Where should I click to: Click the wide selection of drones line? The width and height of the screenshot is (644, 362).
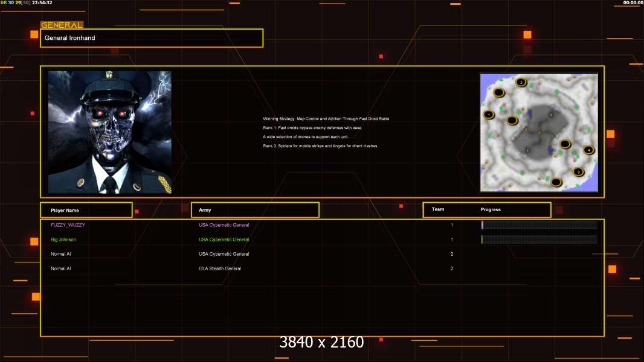pyautogui.click(x=305, y=137)
